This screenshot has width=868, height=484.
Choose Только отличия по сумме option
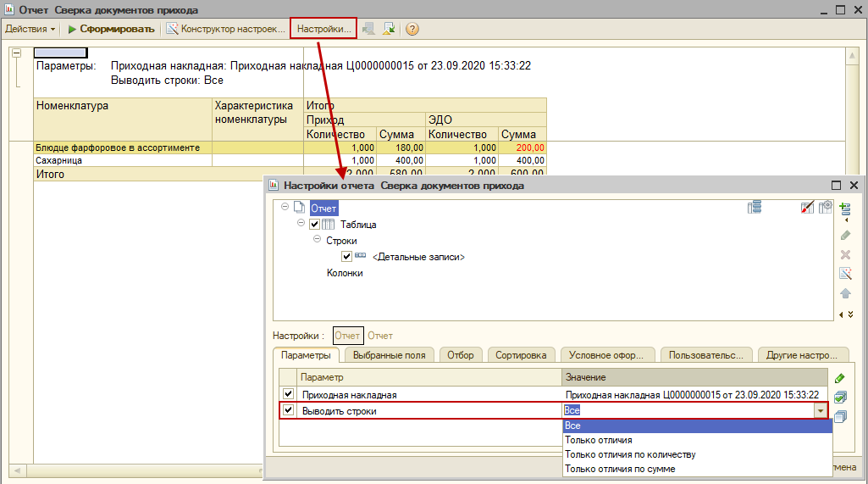(x=698, y=469)
